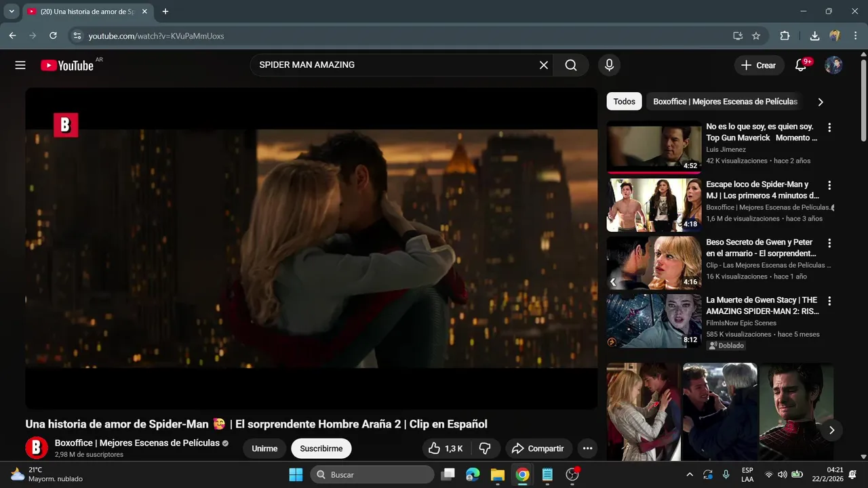Open the account avatar menu
868x488 pixels.
pos(833,65)
